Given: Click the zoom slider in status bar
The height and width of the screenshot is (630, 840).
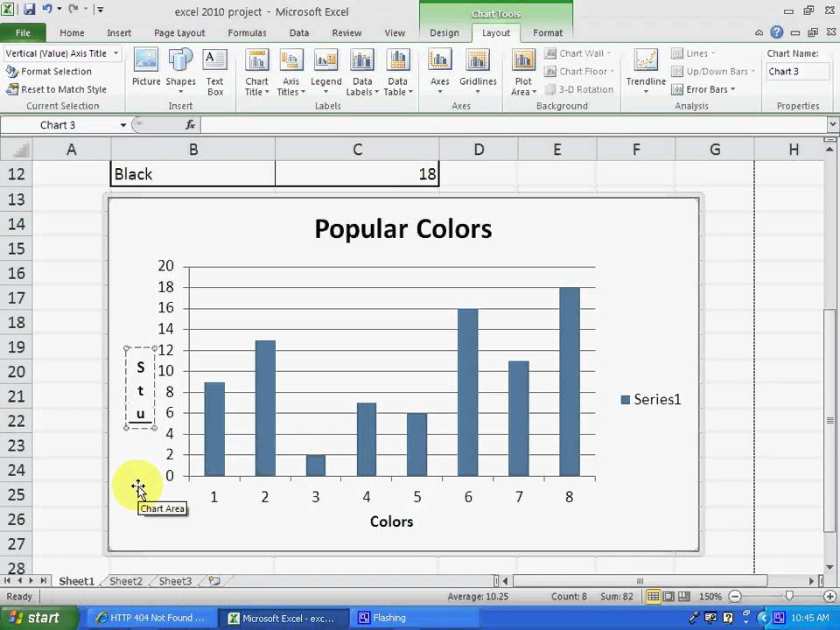Looking at the screenshot, I should click(789, 597).
